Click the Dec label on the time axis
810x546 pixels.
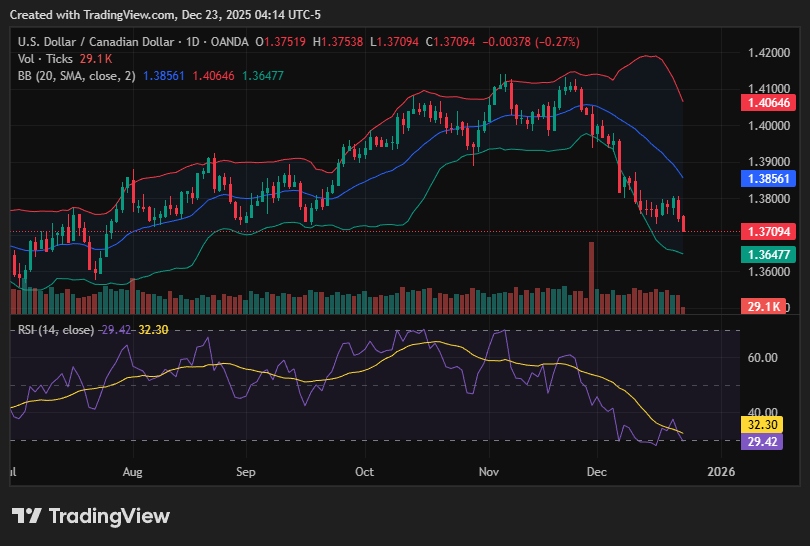596,470
